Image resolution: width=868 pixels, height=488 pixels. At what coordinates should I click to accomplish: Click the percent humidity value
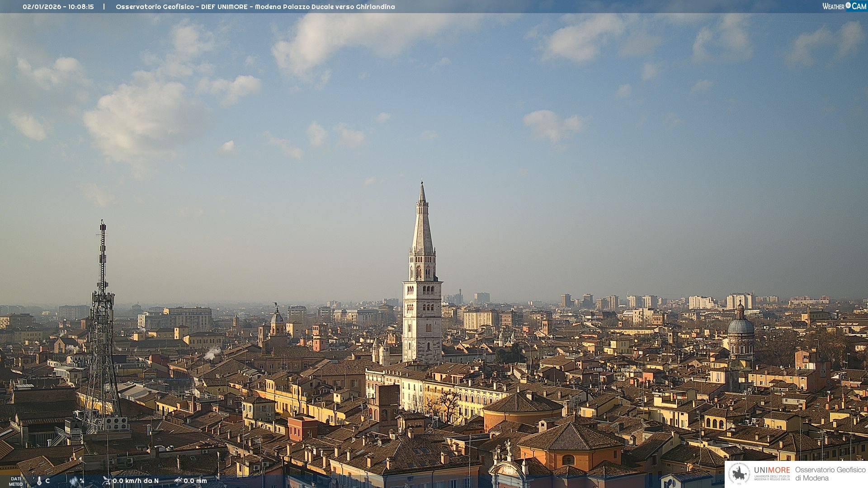coord(82,481)
